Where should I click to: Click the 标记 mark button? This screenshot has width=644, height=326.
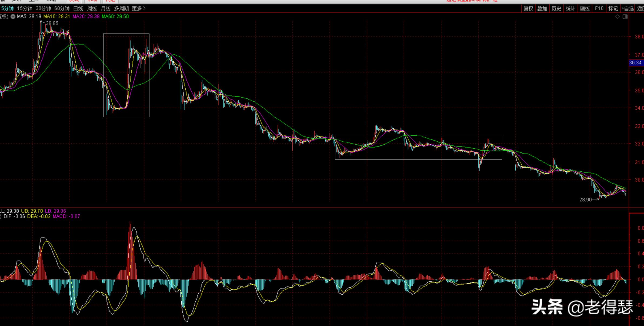point(613,9)
